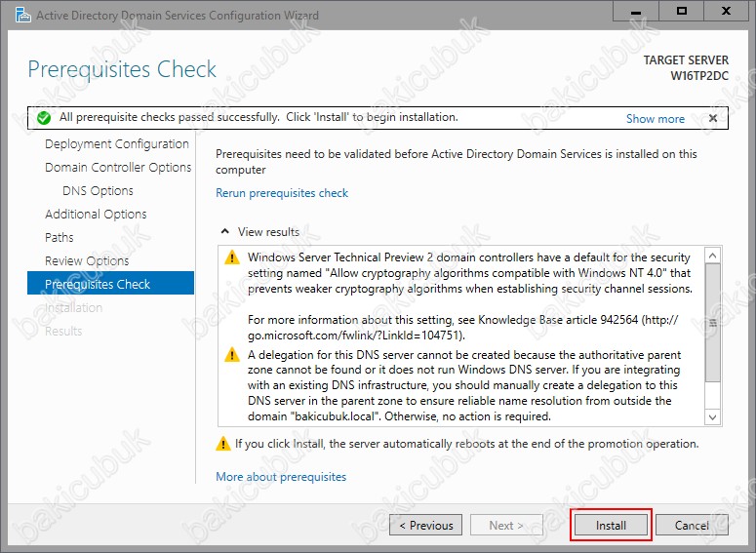Click warning icon beside DNS delegation message

[232, 355]
